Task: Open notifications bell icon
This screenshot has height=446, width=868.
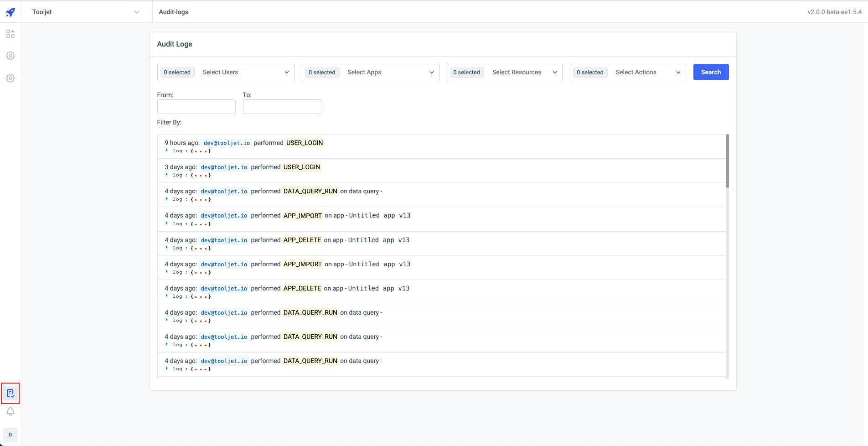Action: (10, 411)
